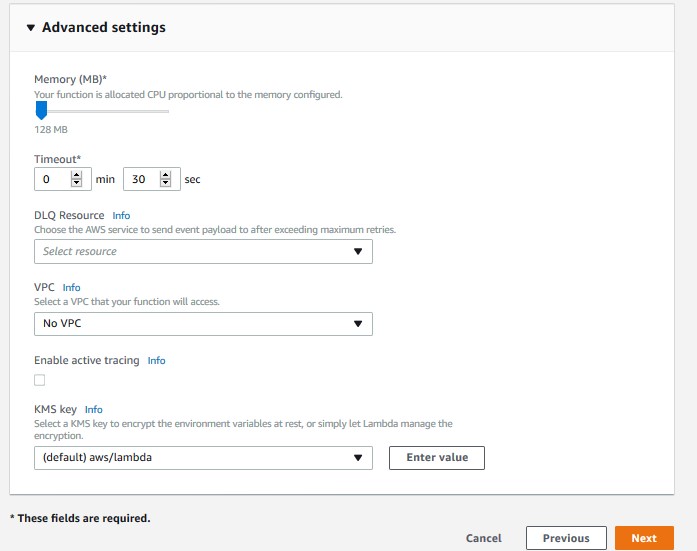Click the Enter value button
The height and width of the screenshot is (551, 697).
coord(437,458)
